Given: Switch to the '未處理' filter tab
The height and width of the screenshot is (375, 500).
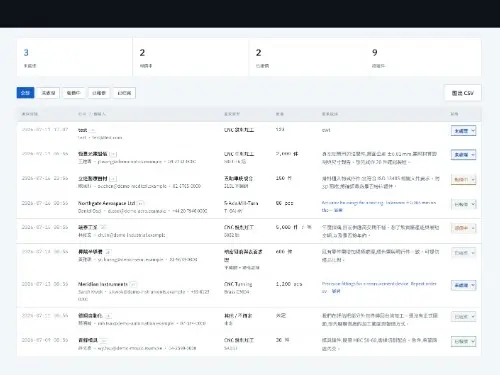Looking at the screenshot, I should click(48, 93).
